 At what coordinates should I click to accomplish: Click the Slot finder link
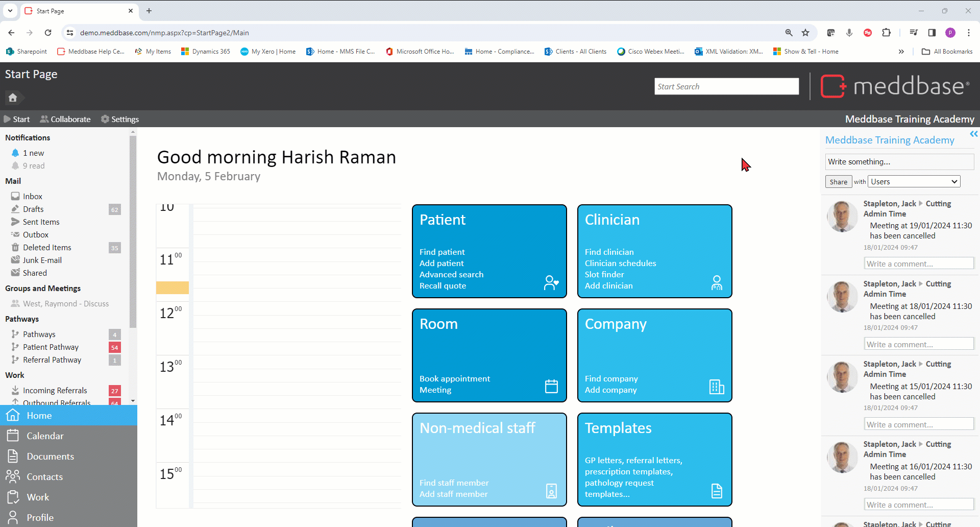(x=604, y=275)
